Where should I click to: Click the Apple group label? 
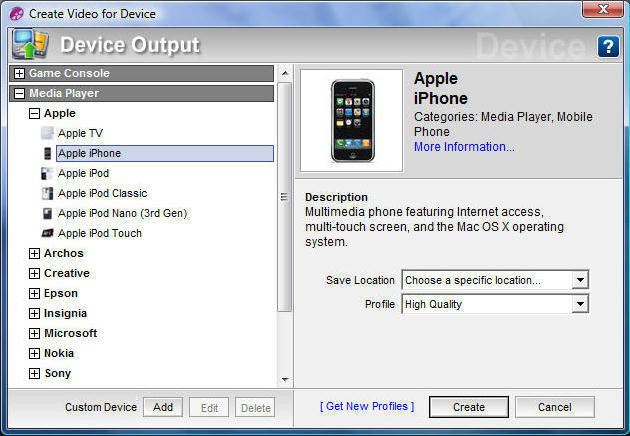59,113
